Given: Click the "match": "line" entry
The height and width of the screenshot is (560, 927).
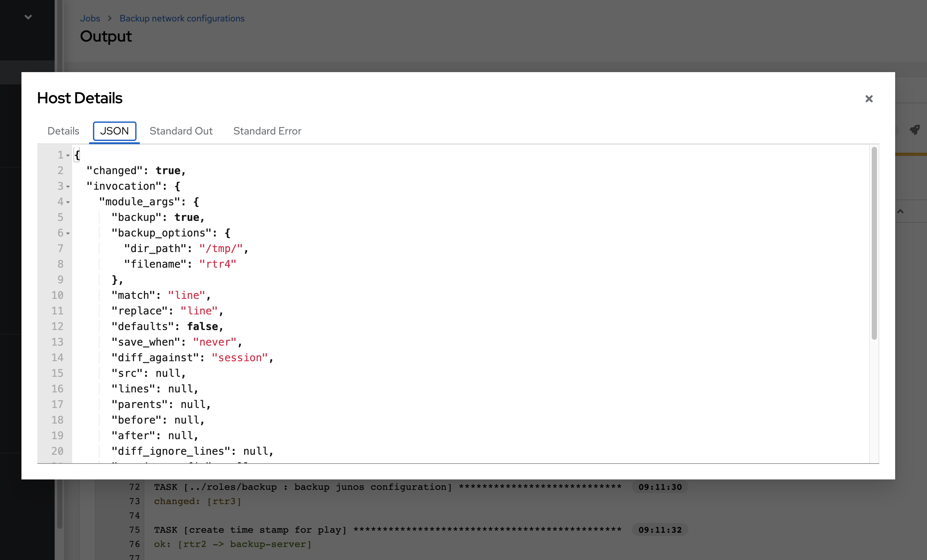Looking at the screenshot, I should click(x=161, y=295).
